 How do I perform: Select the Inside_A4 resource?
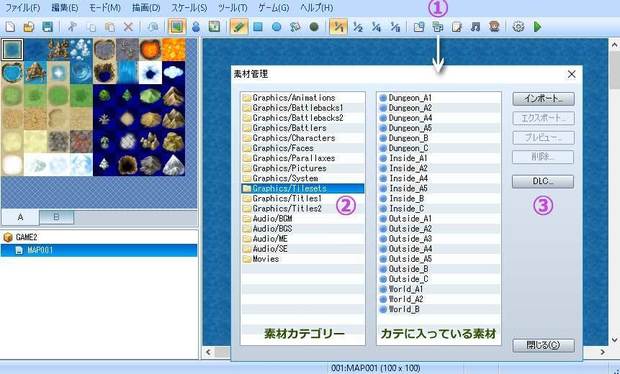(x=439, y=178)
